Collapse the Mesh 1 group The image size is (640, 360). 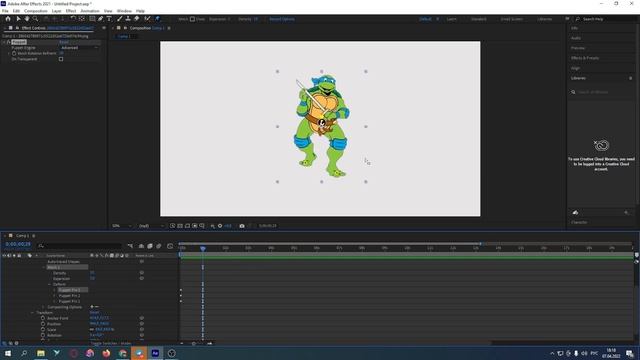coord(44,267)
